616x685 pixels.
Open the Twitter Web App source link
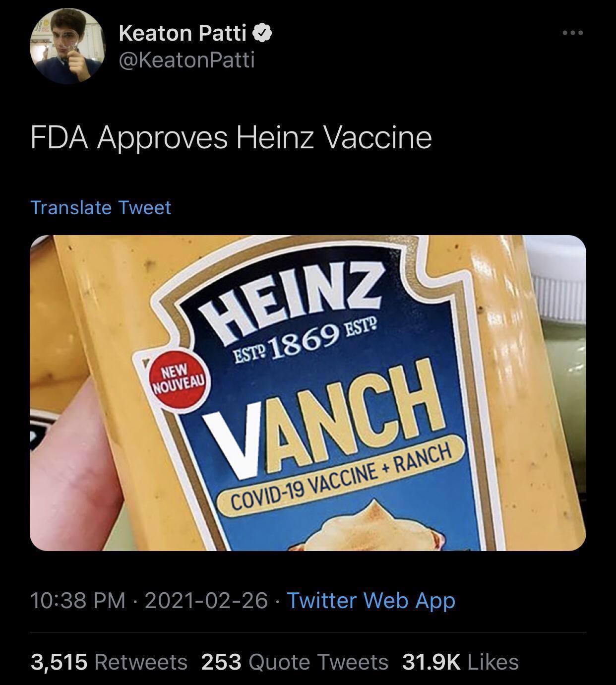[x=371, y=600]
